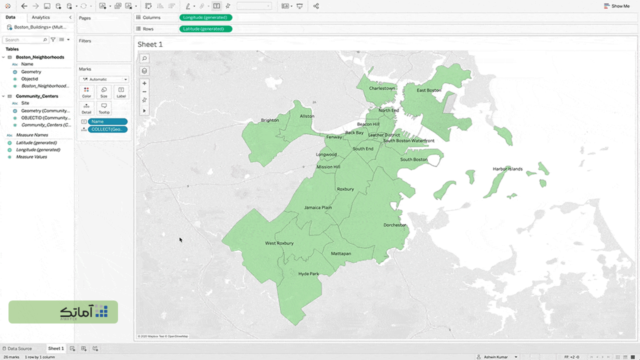Open the Automatic mark type dropdown

(104, 79)
